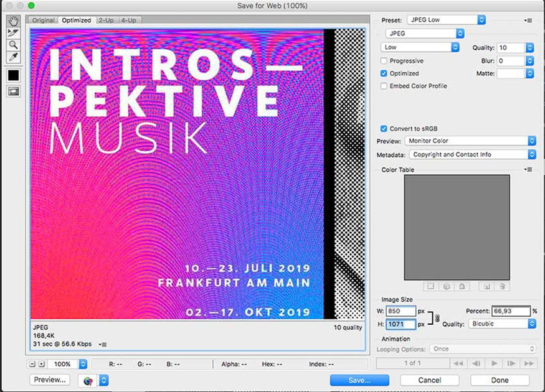Uncheck the Optimized checkbox
Screen dimensions: 545x392
[x=384, y=73]
